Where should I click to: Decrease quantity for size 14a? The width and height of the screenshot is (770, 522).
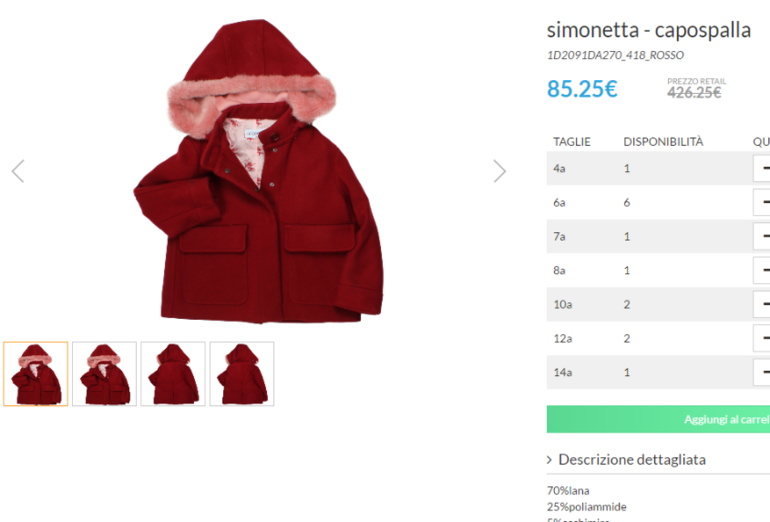coord(763,372)
